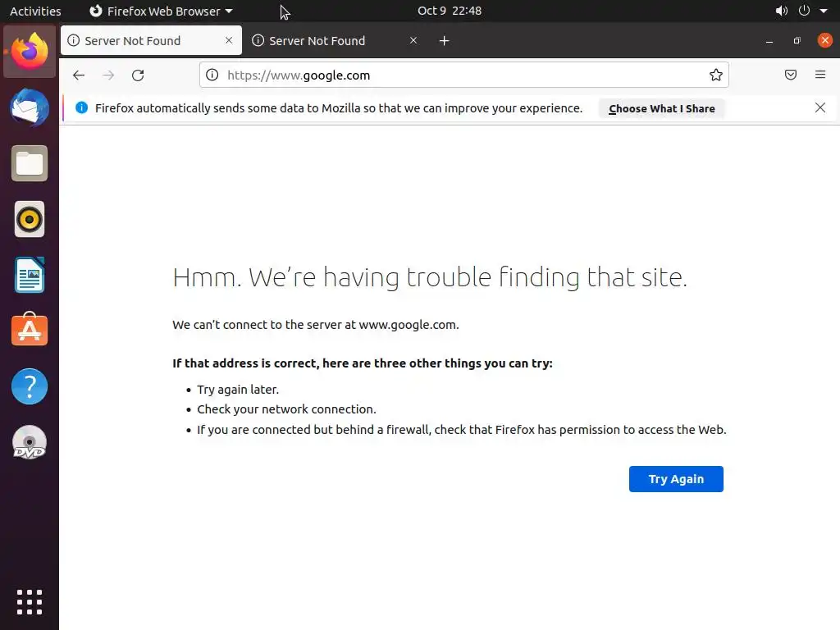Click Choose What I Share button
The height and width of the screenshot is (630, 840).
(662, 109)
